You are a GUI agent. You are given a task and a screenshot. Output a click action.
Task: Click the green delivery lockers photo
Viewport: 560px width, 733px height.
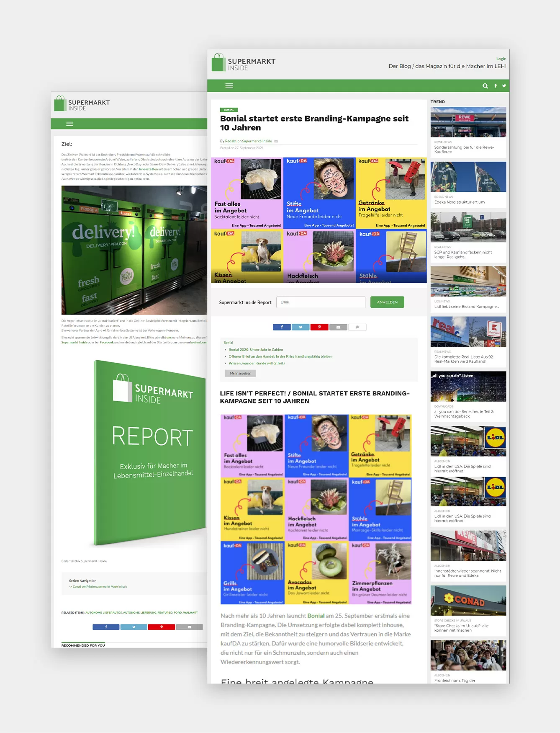[x=134, y=250]
